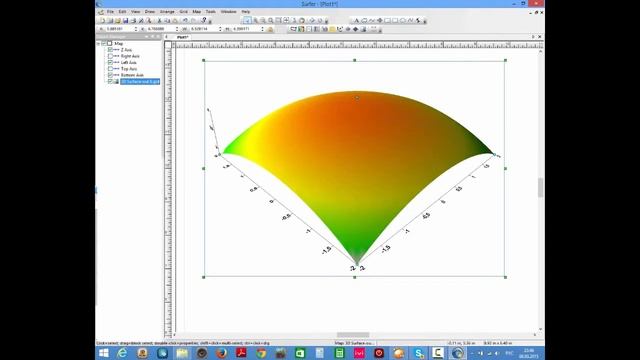
Task: Select the 3D Surface tree item
Action: click(x=140, y=81)
